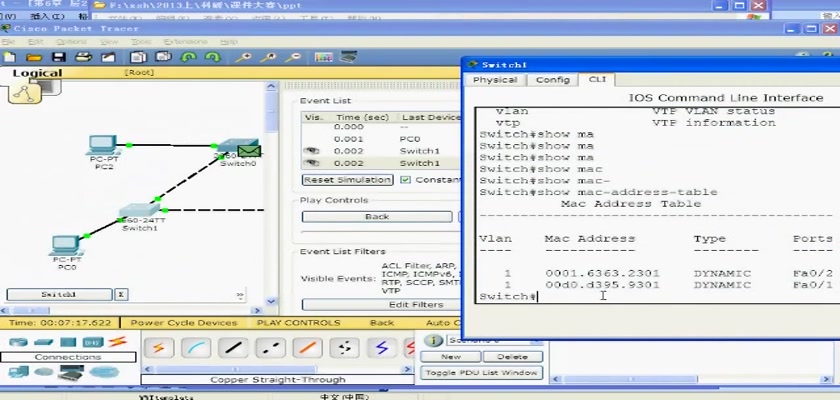
Task: Click Back in Play Controls panel
Action: 377,217
